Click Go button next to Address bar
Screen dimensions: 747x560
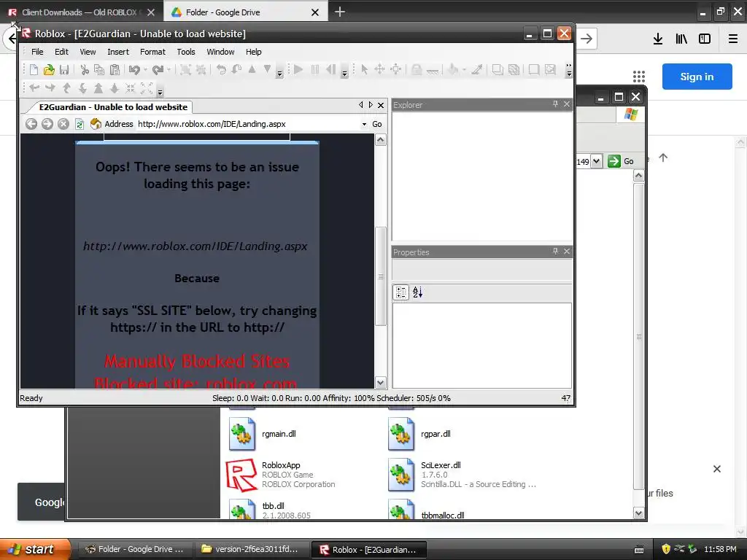[x=377, y=124]
